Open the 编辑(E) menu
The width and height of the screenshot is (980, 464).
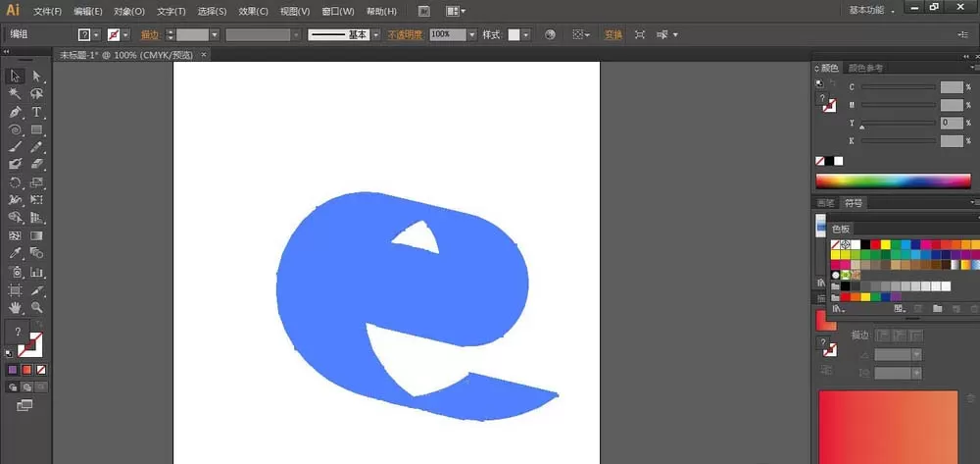(88, 11)
